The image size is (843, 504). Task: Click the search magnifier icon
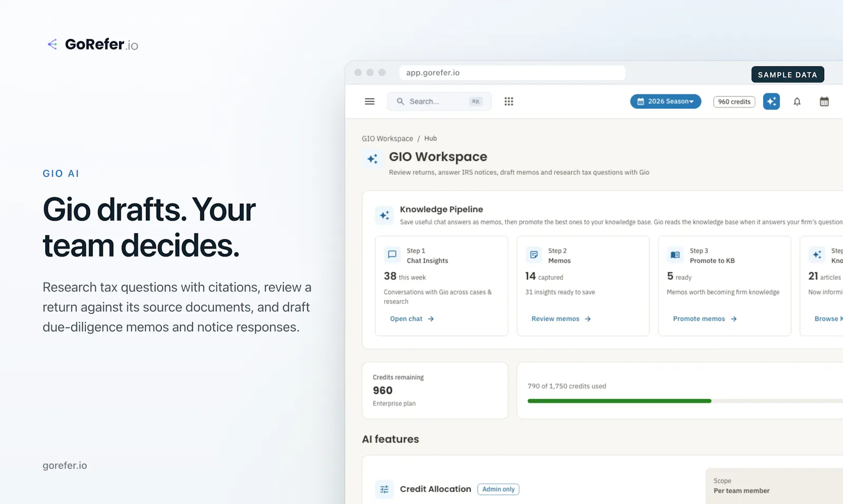(400, 101)
